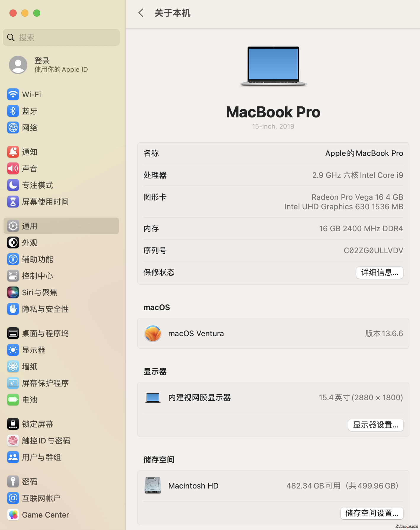Image resolution: width=420 pixels, height=530 pixels.
Task: Go back using the arrow beside 关于本机
Action: point(141,13)
